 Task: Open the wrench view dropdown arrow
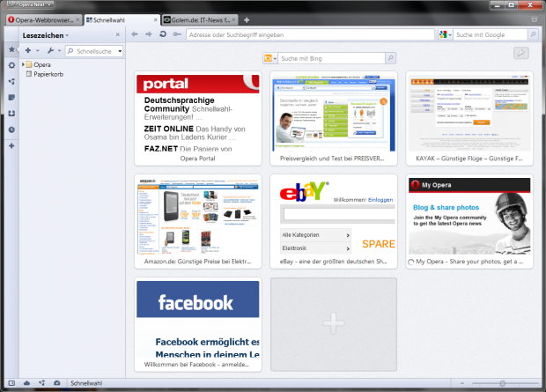tap(60, 51)
